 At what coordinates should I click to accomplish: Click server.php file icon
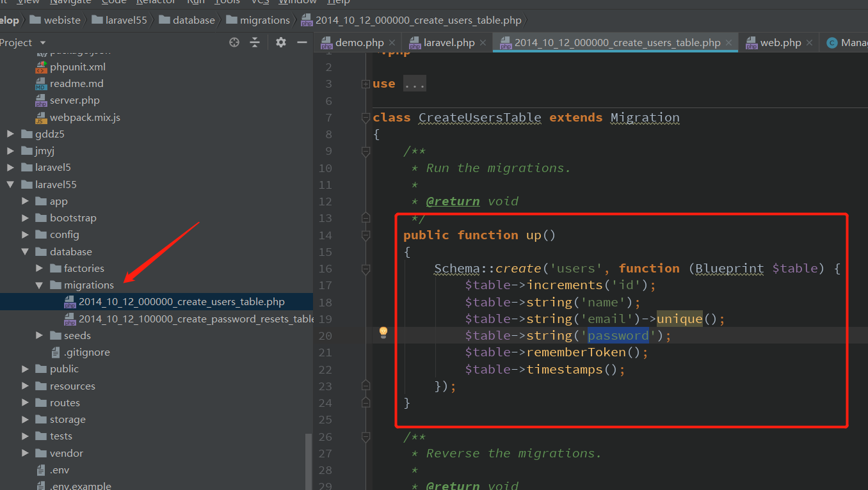point(41,100)
